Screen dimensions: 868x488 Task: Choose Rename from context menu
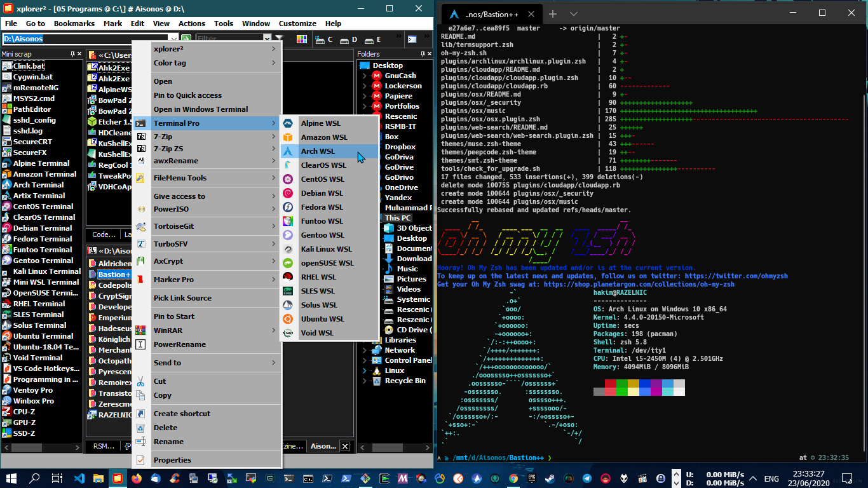[206, 442]
